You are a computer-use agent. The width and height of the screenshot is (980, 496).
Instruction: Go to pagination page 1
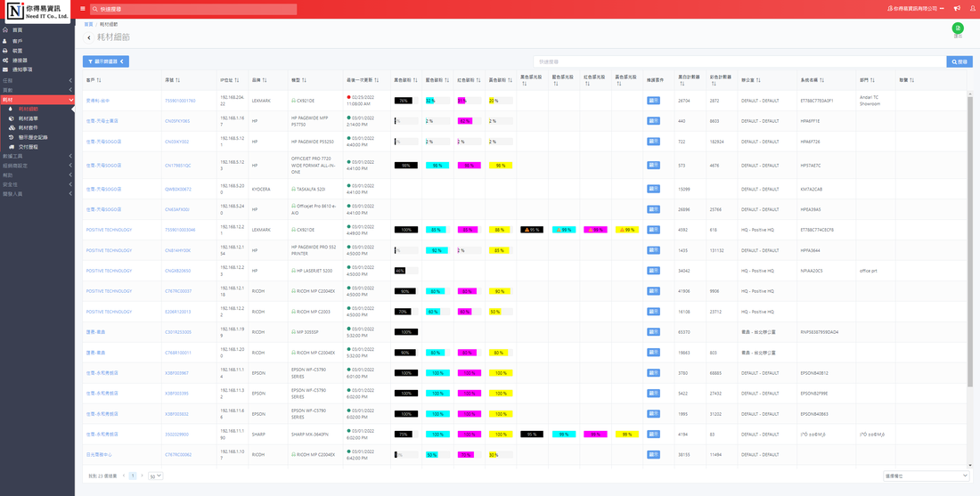(x=133, y=476)
